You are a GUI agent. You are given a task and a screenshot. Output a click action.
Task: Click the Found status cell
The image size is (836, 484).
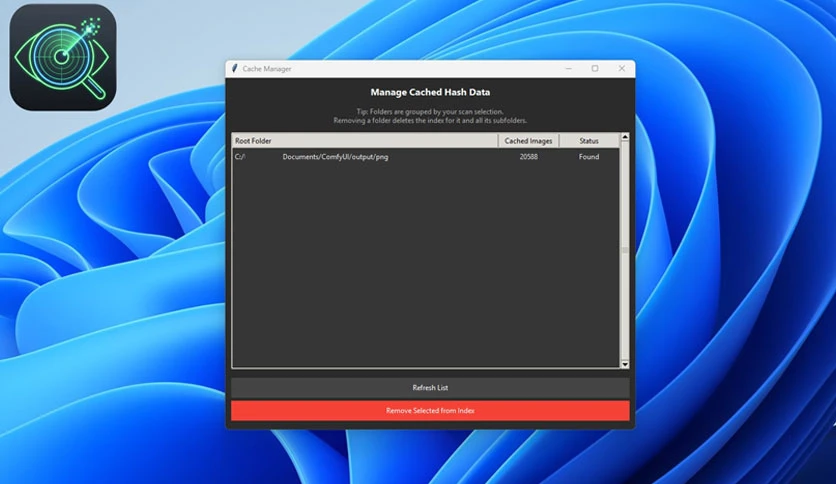click(x=589, y=157)
